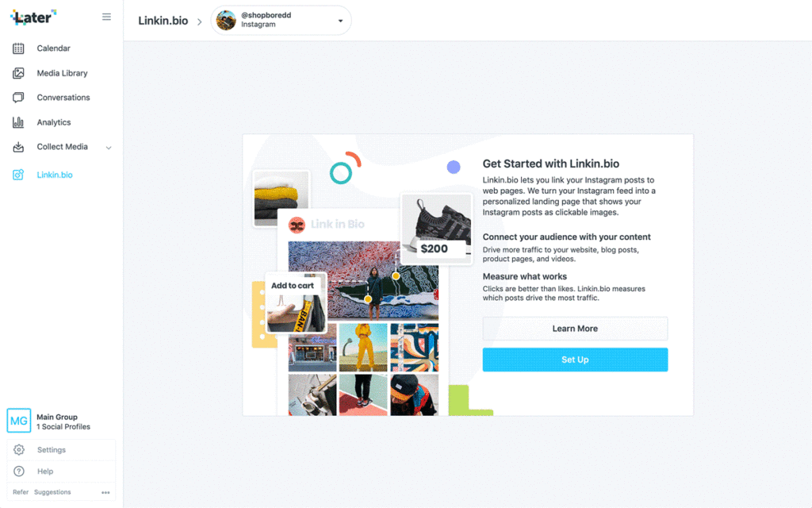Click the Learn More button
812x508 pixels.
point(575,329)
